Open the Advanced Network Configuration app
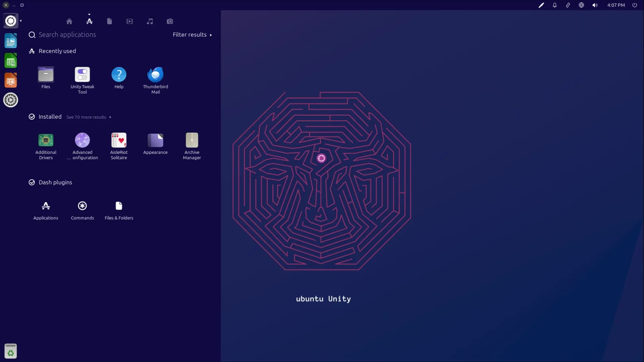The width and height of the screenshot is (644, 362). click(x=82, y=140)
